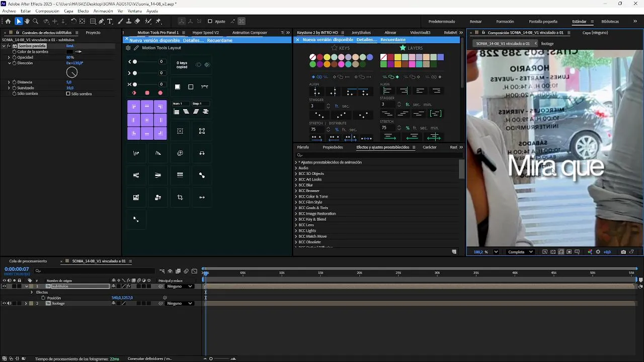
Task: Select the Eraser tool
Action: tap(137, 21)
